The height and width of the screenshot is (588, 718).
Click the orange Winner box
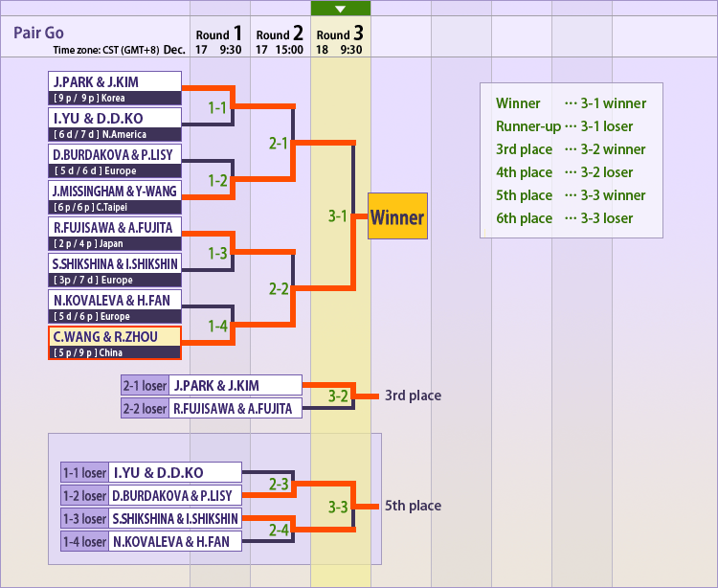pyautogui.click(x=396, y=217)
